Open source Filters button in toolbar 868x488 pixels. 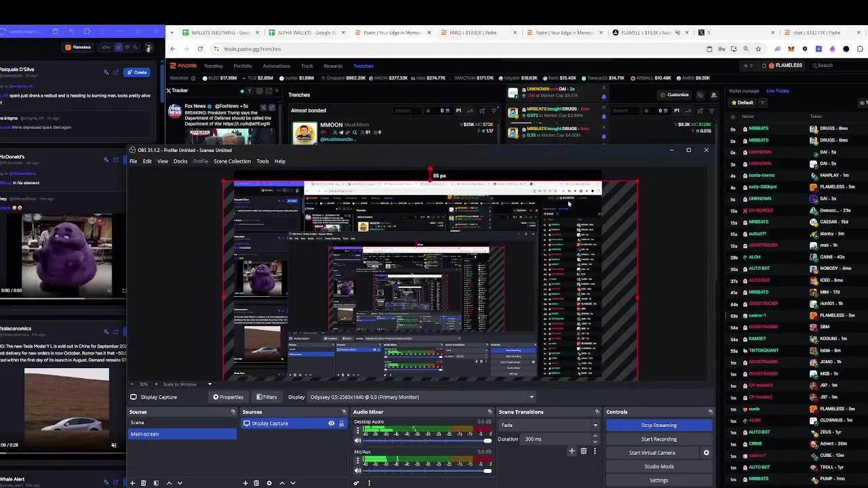point(267,397)
